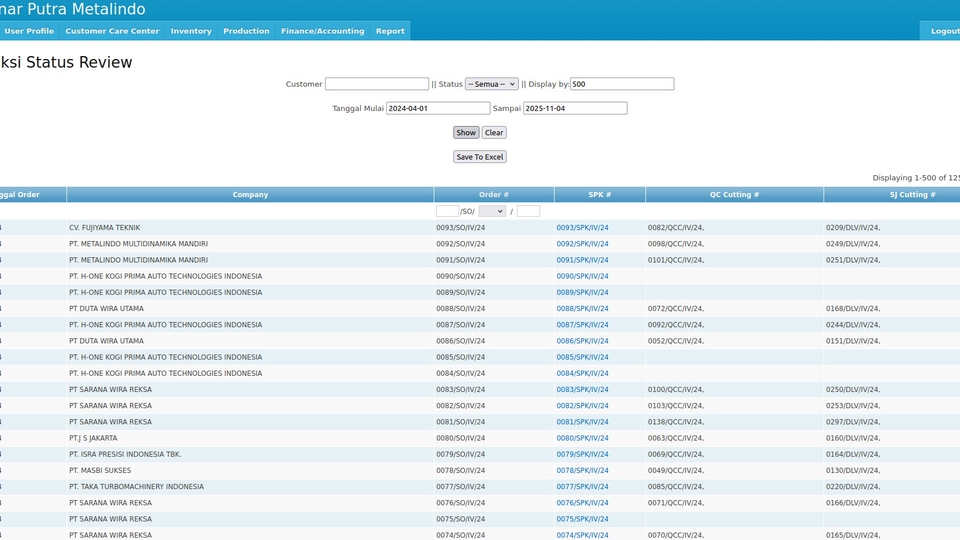Click the Order number filter first box

click(447, 211)
